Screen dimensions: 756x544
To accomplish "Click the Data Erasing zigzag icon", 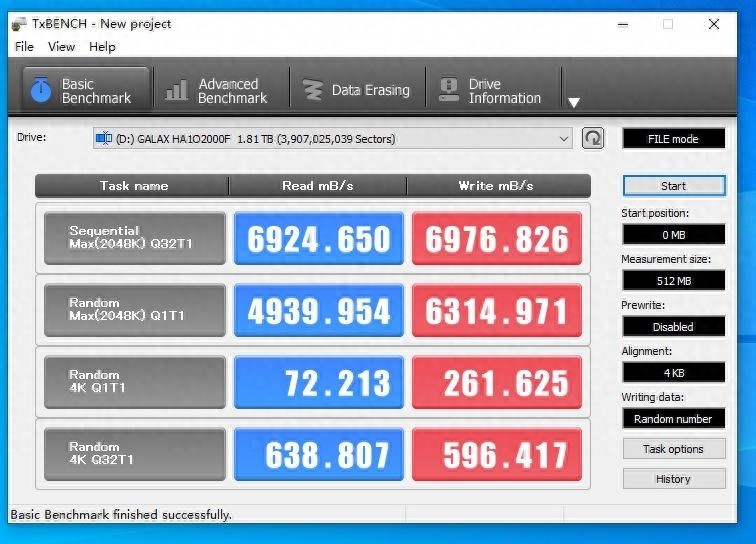I will (313, 90).
